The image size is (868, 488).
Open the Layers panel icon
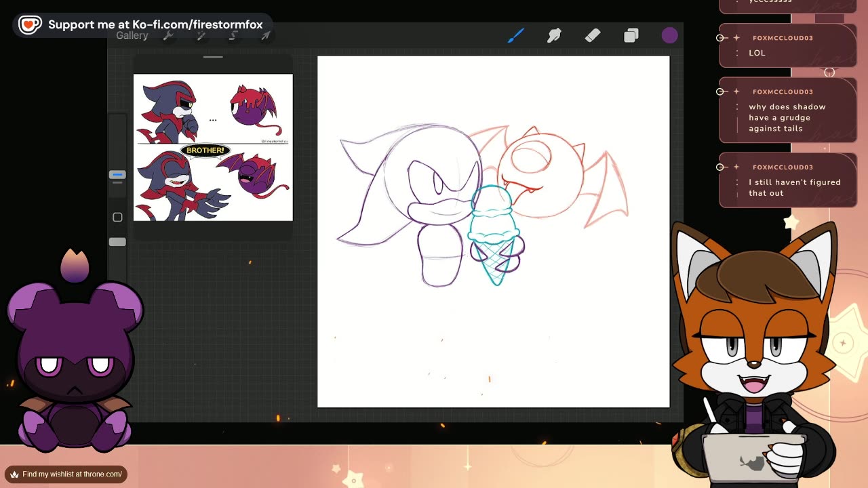click(631, 35)
